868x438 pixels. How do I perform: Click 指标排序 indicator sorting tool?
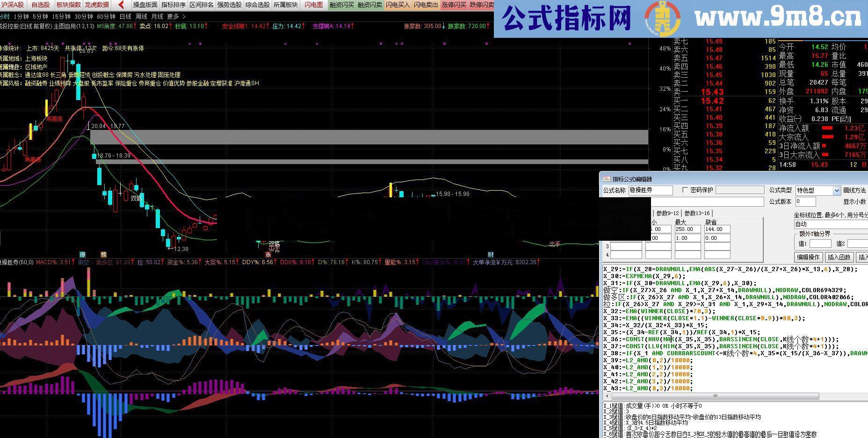[173, 5]
